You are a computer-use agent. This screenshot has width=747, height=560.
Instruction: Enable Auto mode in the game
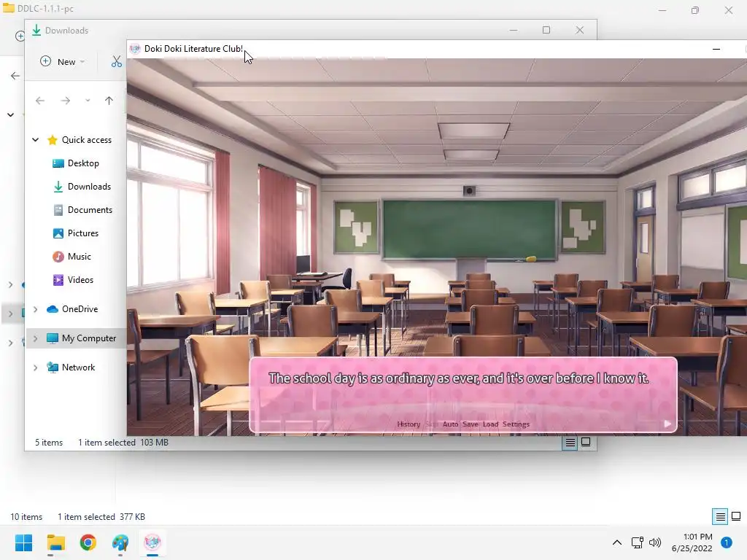pyautogui.click(x=450, y=424)
